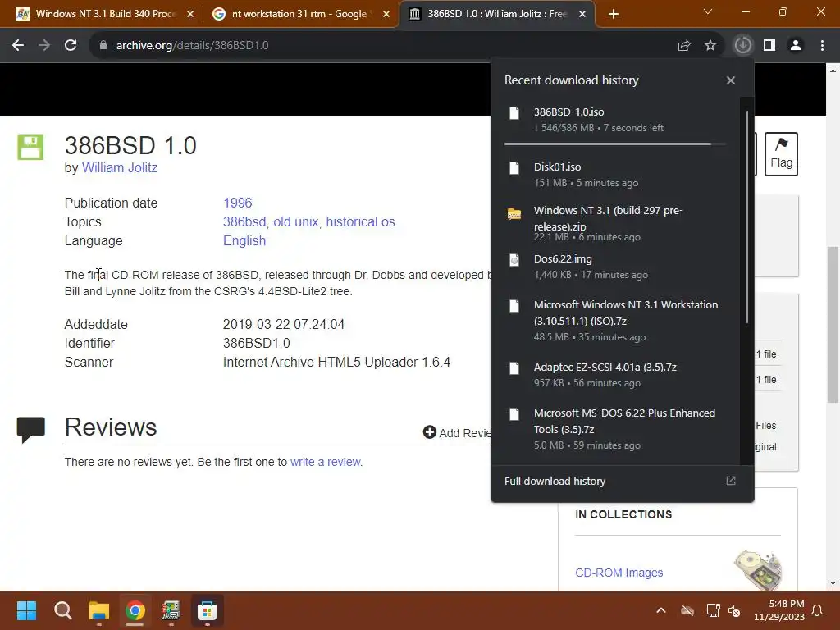Open MS-DOS 6.22 Plus Enhanced Tools 7z

coord(615,428)
